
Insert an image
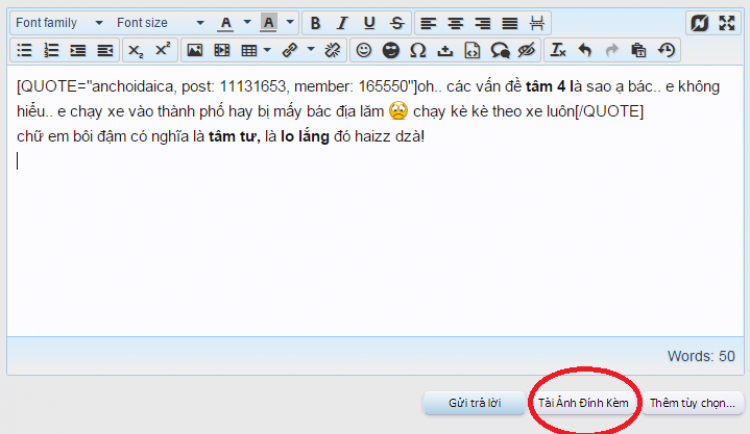(195, 50)
